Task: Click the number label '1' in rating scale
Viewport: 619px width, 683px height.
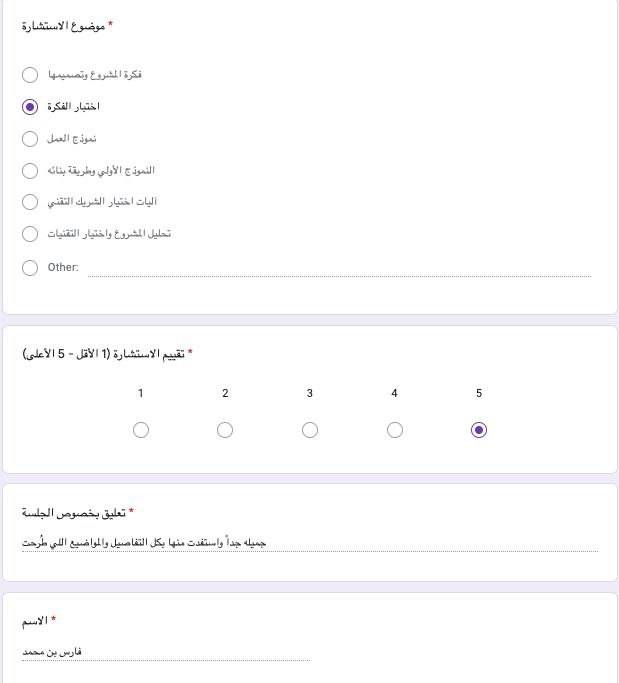Action: [x=141, y=394]
